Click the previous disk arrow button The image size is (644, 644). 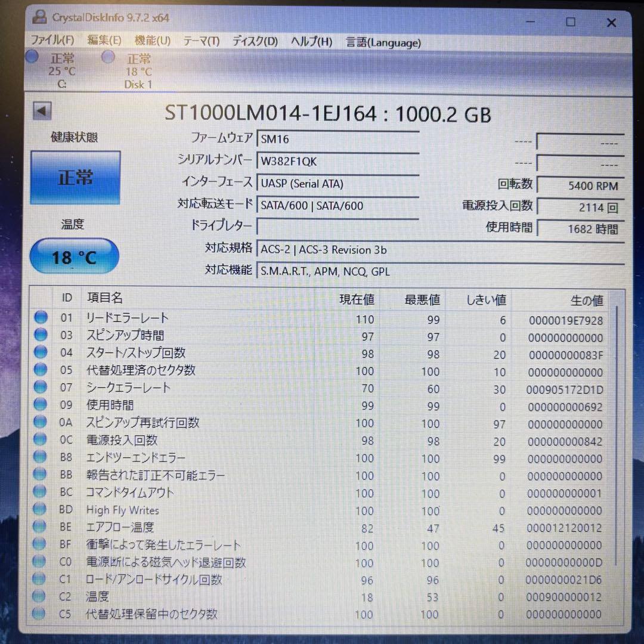click(42, 111)
